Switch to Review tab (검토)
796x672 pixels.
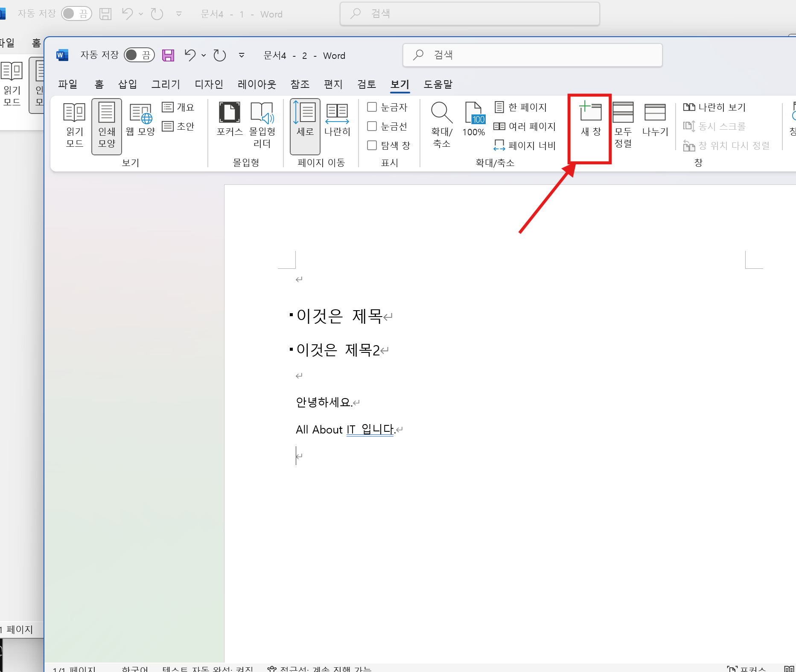coord(367,84)
